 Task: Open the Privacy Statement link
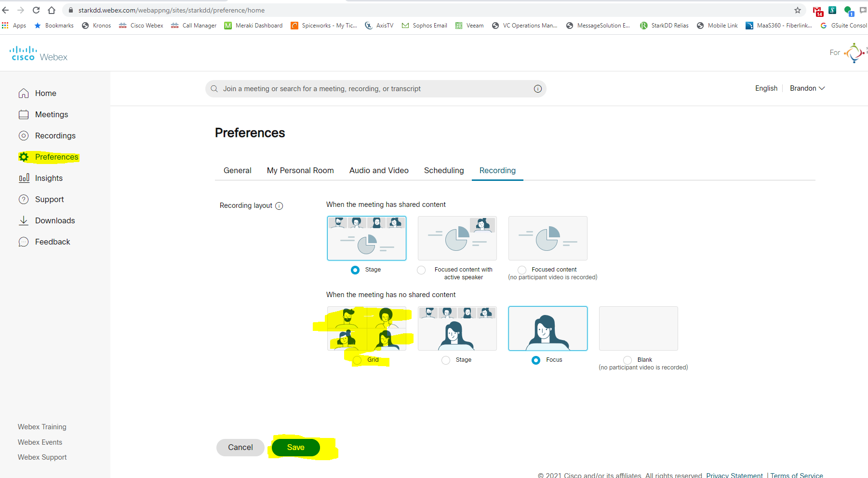coord(734,475)
